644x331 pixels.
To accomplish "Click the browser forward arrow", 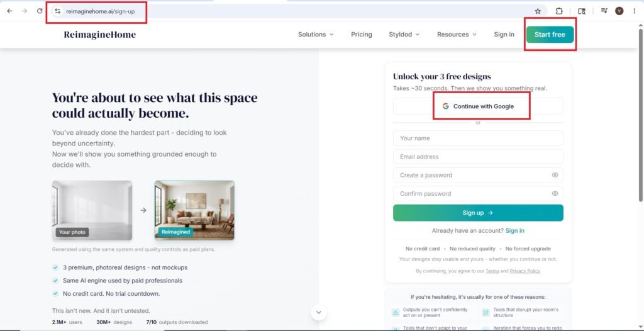I will tap(25, 11).
